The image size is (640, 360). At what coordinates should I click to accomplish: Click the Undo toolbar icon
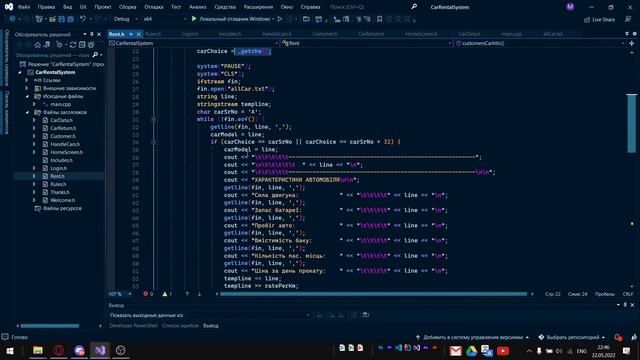click(x=83, y=19)
